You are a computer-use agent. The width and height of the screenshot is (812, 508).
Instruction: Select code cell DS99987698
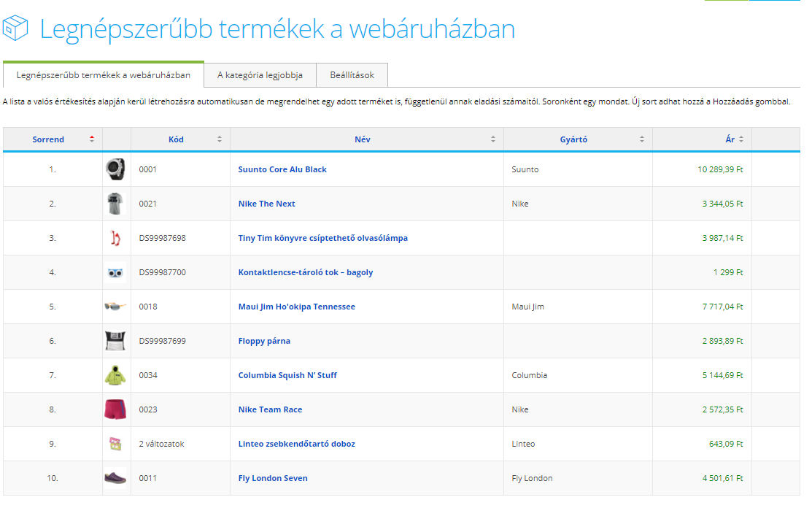163,238
